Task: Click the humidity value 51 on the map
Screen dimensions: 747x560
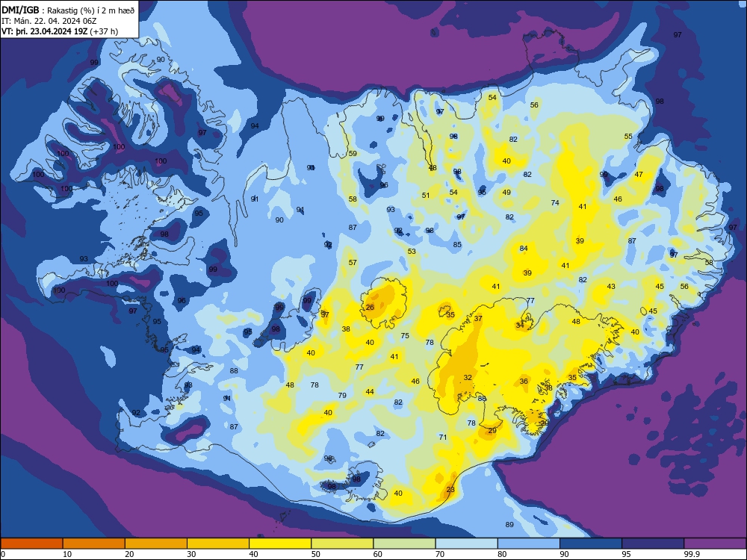Action: pyautogui.click(x=426, y=195)
